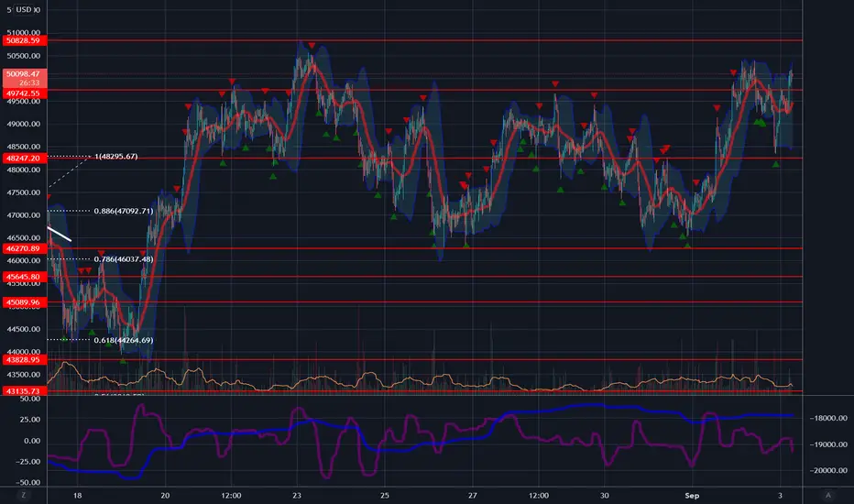Click the 43135.73 price line label
The width and height of the screenshot is (854, 504).
point(25,390)
